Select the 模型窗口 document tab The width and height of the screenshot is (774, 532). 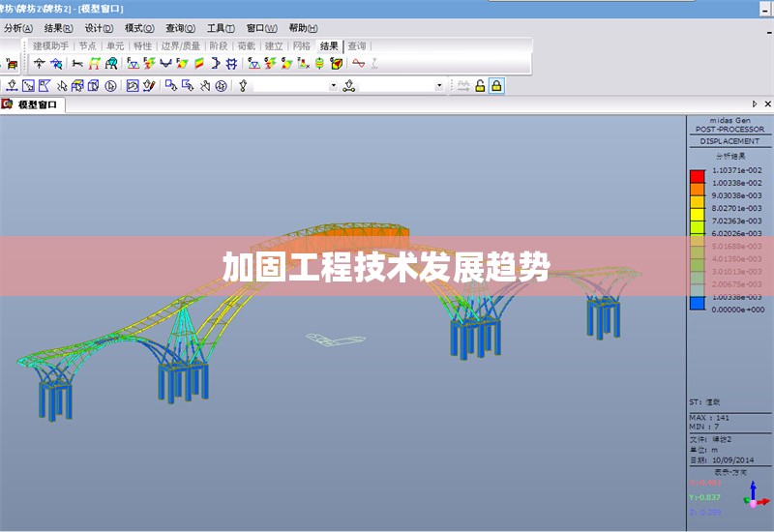[33, 104]
